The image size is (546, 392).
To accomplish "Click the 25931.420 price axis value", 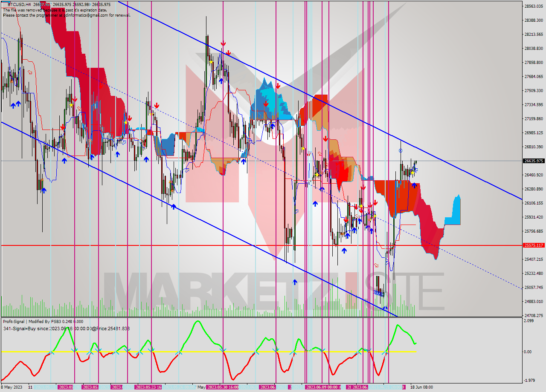I will pyautogui.click(x=534, y=217).
